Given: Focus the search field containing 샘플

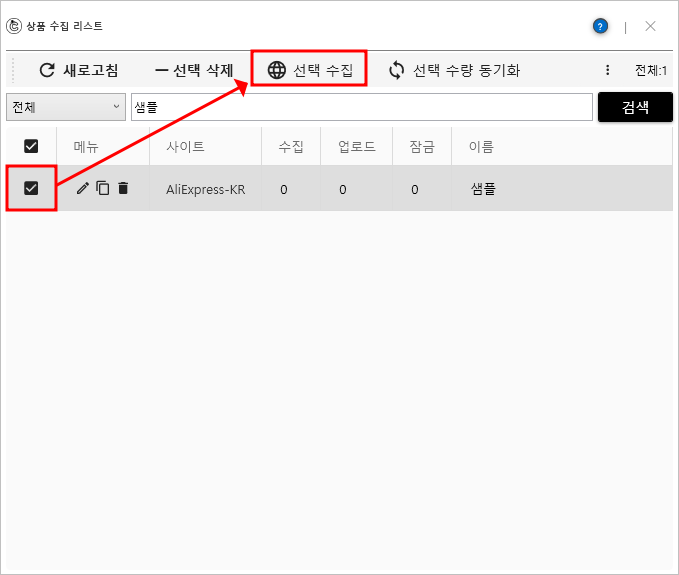Looking at the screenshot, I should tap(362, 107).
